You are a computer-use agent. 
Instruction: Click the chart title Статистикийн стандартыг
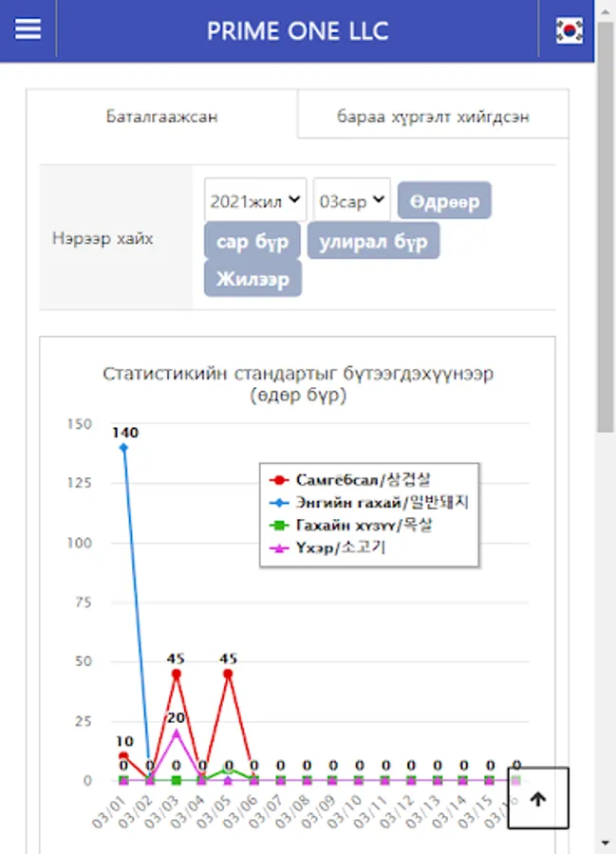tap(298, 384)
